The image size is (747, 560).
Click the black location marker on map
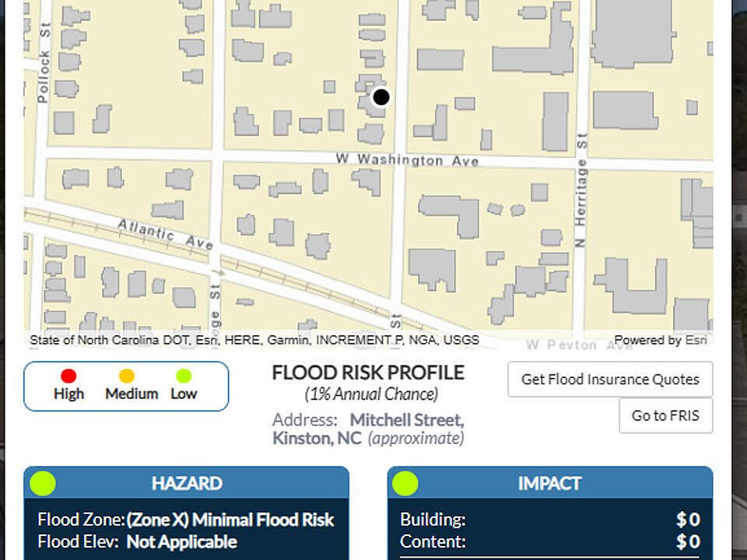[381, 97]
